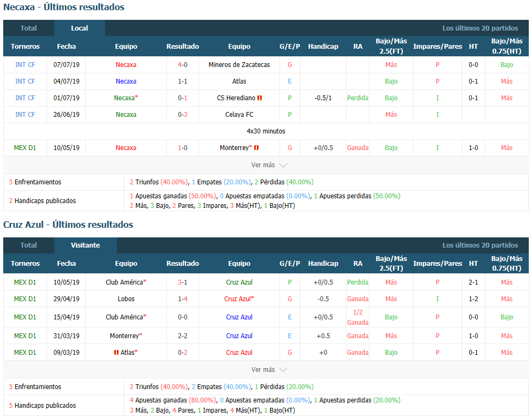This screenshot has height=418, width=532.
Task: Click Lobos team name
Action: click(x=126, y=298)
